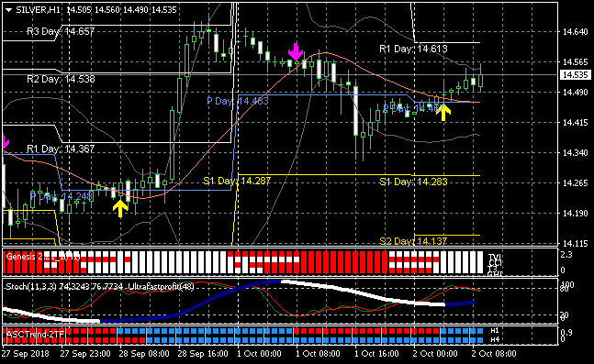Click the 14.265 price axis value

tap(575, 183)
